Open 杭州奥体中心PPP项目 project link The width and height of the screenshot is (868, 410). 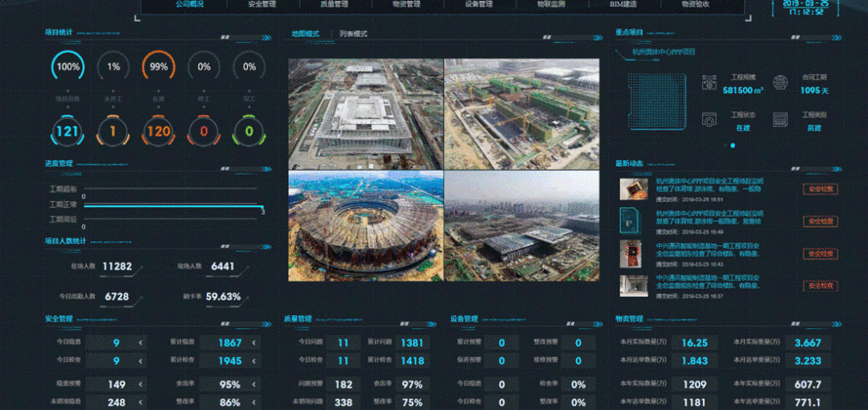[x=664, y=51]
